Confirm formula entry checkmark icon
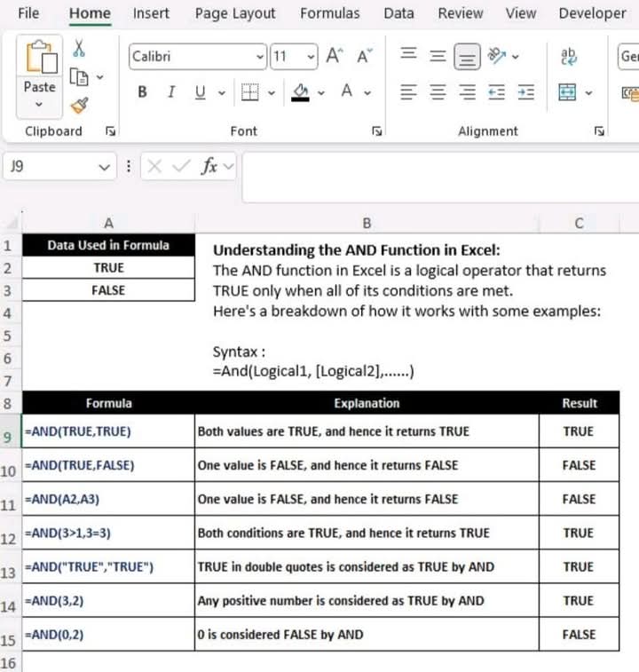This screenshot has height=672, width=639. point(181,166)
